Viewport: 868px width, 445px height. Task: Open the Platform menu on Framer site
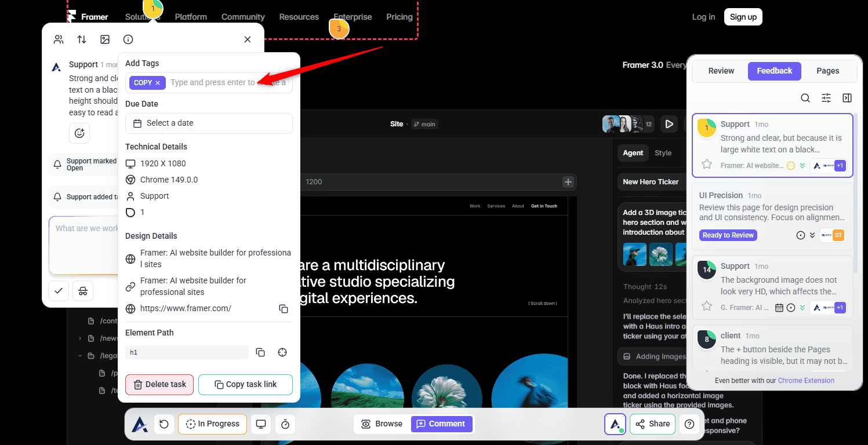191,17
